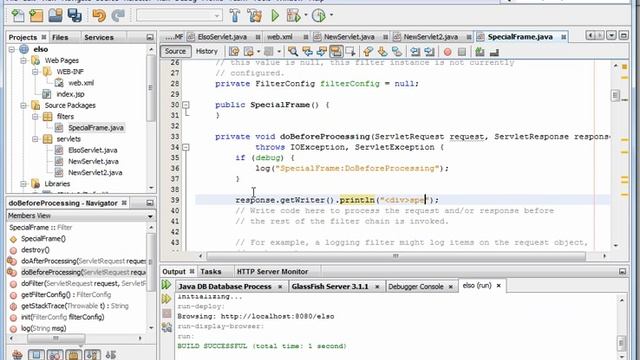Open the HTTP Server Monitor tab
The width and height of the screenshot is (640, 360).
pos(272,271)
